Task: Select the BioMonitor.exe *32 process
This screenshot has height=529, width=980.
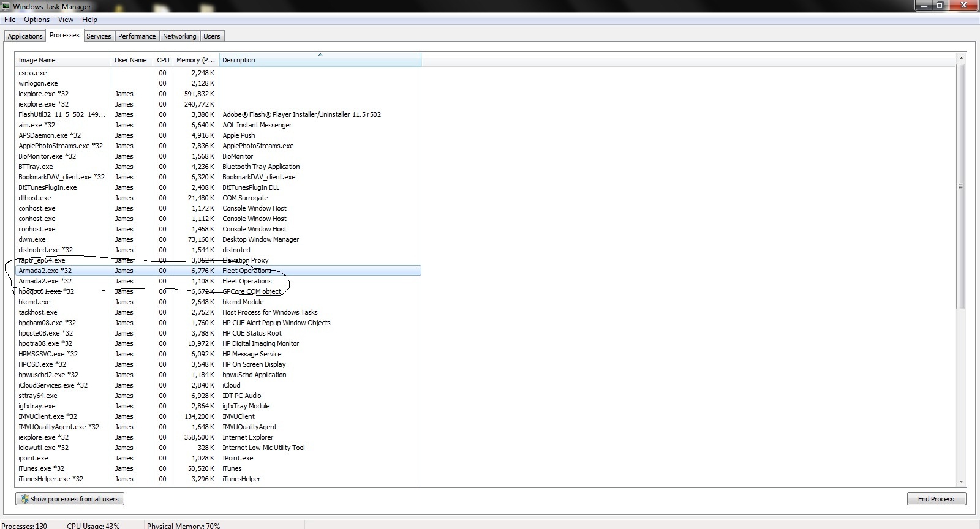Action: click(x=218, y=156)
